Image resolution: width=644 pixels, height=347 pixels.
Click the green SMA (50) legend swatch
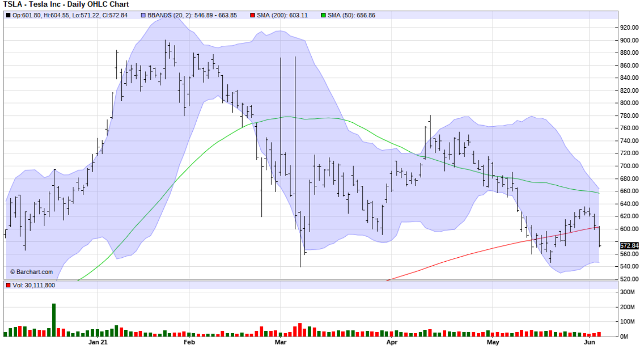[323, 15]
